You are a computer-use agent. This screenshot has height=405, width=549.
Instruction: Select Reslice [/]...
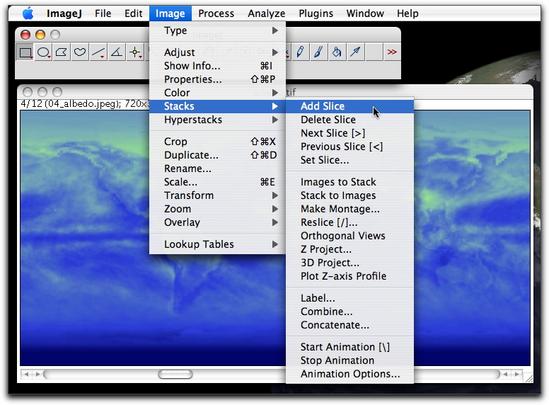(x=350, y=222)
